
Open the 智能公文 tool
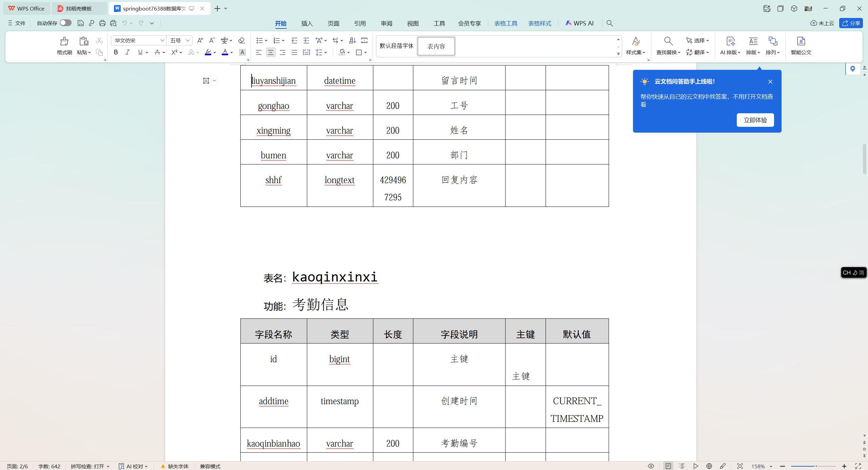[x=801, y=46]
